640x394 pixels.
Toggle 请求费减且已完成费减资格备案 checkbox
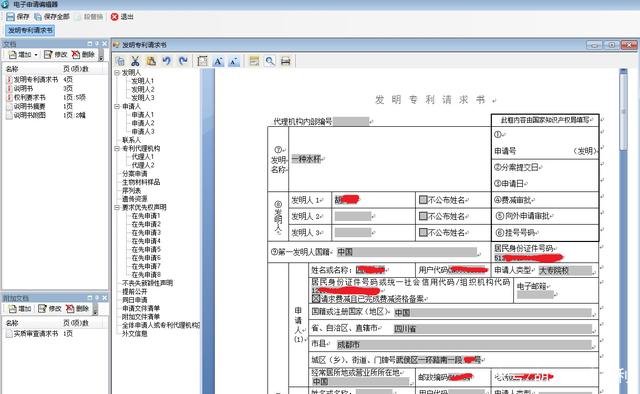[x=316, y=299]
